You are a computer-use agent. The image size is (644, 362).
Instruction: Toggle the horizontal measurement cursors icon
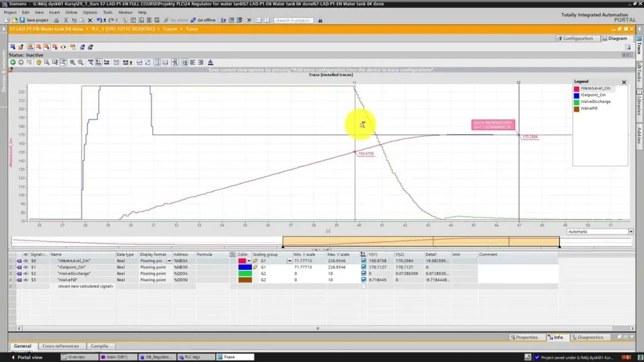165,62
